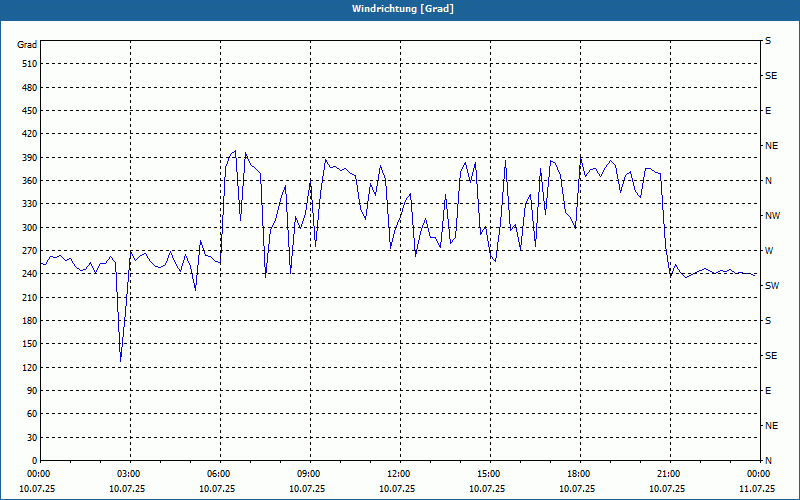Select the 210 degree axis label

tap(30, 297)
